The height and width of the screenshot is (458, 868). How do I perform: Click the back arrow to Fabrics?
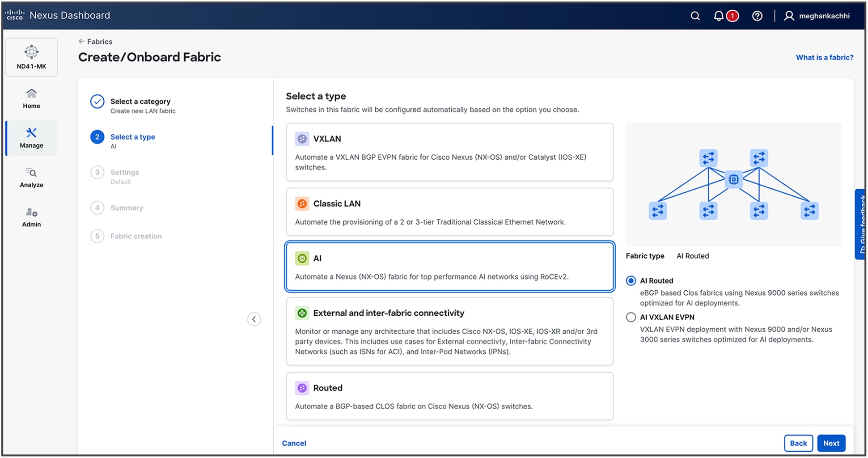click(x=82, y=41)
